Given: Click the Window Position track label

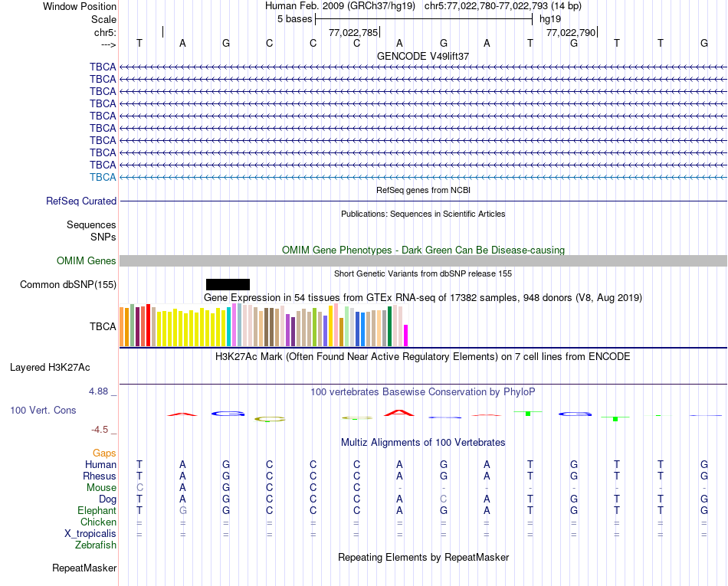Looking at the screenshot, I should (x=80, y=6).
